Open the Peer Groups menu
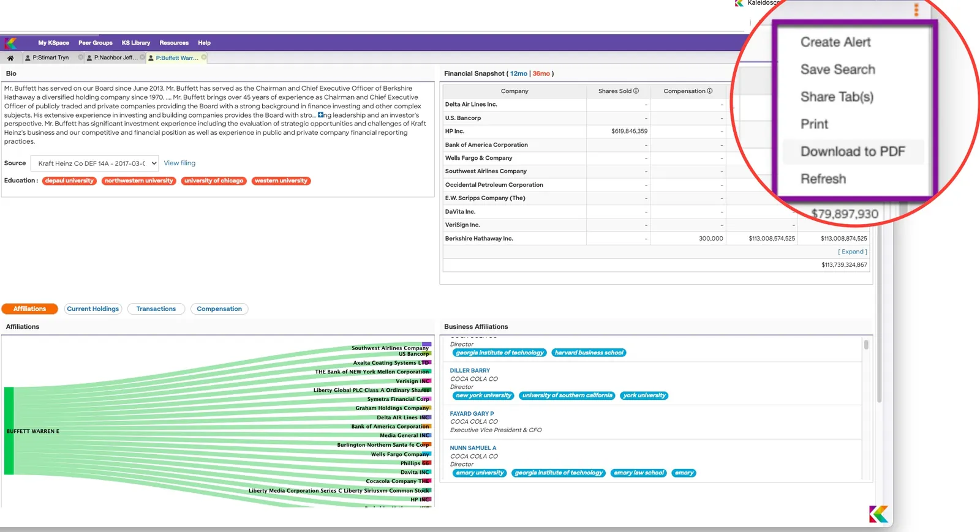 coord(96,43)
